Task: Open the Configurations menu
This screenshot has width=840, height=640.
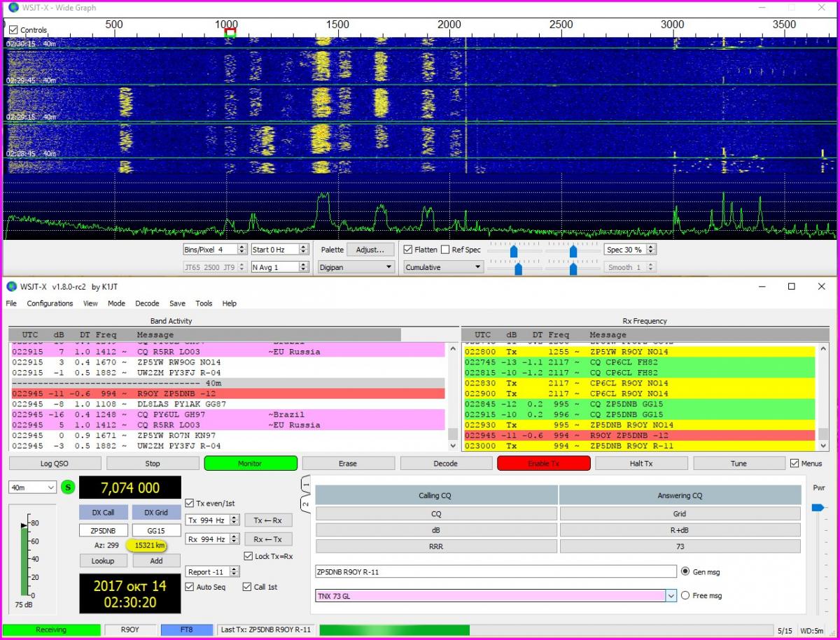Action: click(x=50, y=304)
